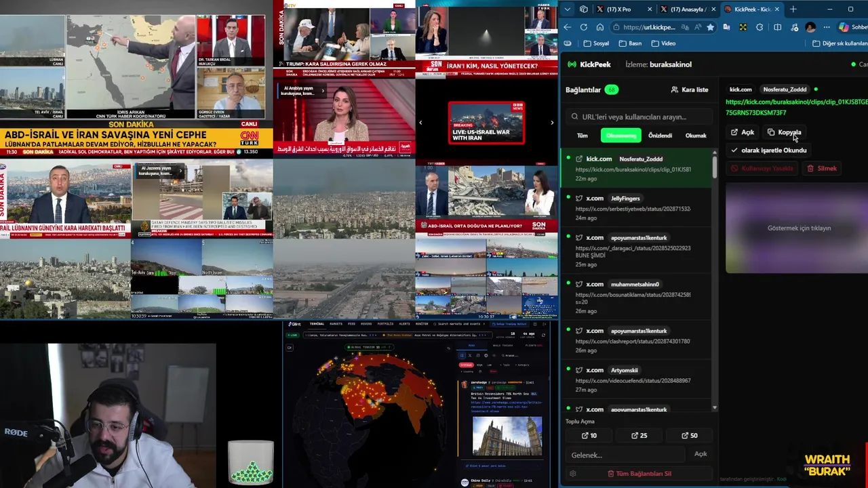Activate the read aloud icon in address bar
The width and height of the screenshot is (868, 488).
click(698, 27)
